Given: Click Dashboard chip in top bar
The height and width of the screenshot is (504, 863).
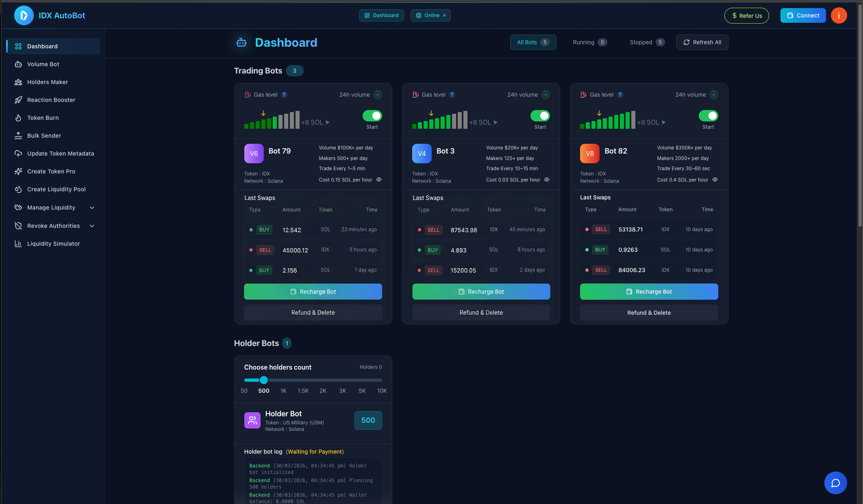Looking at the screenshot, I should pos(381,15).
